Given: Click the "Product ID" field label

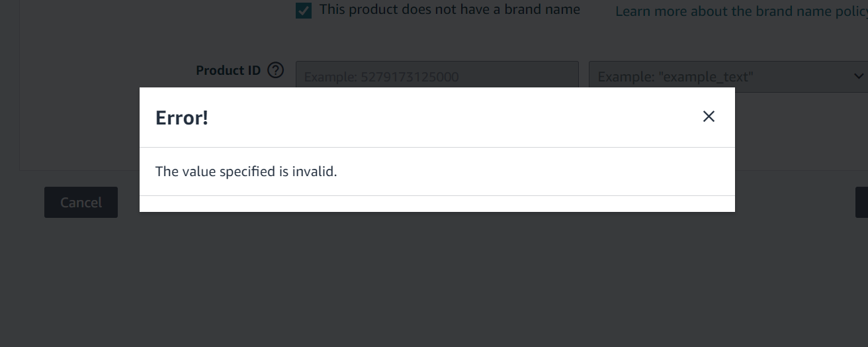Looking at the screenshot, I should coord(228,70).
